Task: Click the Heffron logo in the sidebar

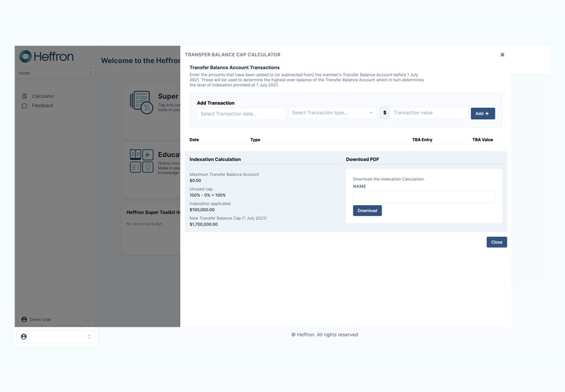Action: [x=46, y=56]
